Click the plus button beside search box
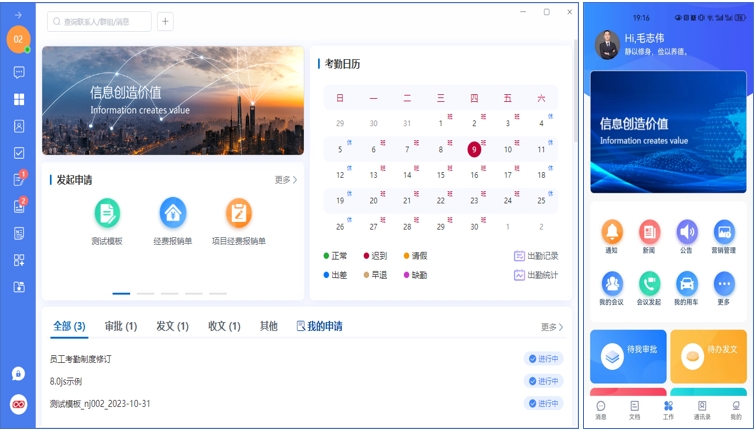The height and width of the screenshot is (430, 755). [x=165, y=21]
